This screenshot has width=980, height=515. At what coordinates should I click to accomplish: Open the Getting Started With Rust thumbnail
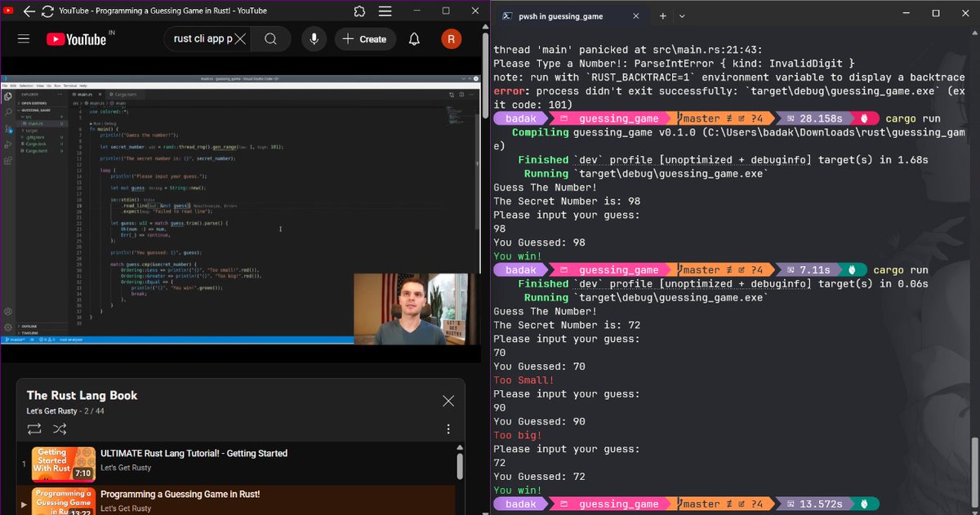62,463
